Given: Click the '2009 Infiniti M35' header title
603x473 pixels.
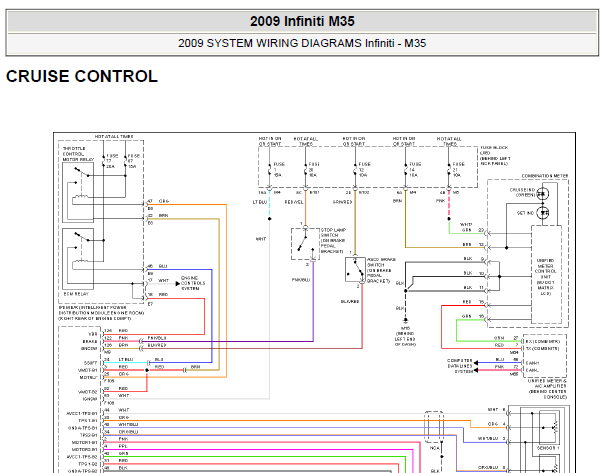Looking at the screenshot, I should pyautogui.click(x=302, y=21).
